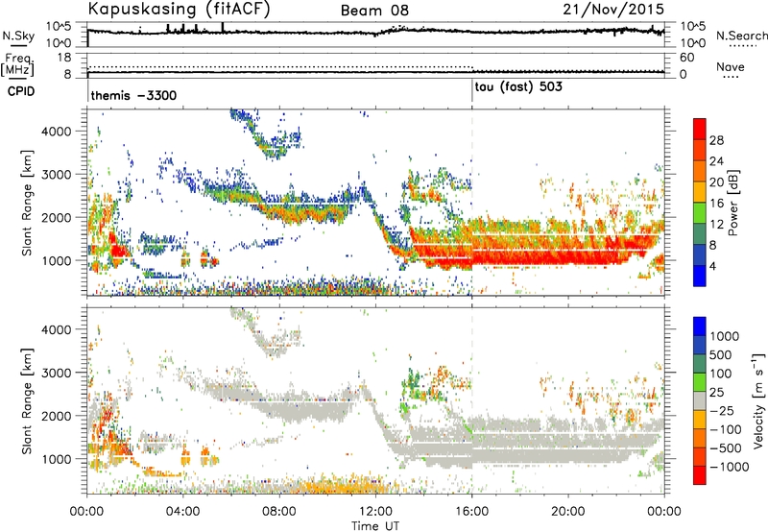Select the N.Search legend label
Screen dimensions: 768x532
[741, 36]
